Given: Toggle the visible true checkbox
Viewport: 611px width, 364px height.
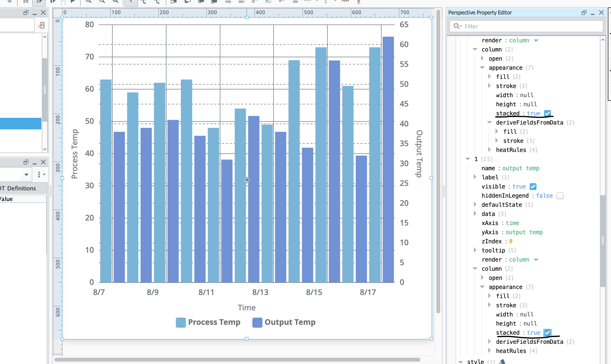Looking at the screenshot, I should tap(533, 187).
